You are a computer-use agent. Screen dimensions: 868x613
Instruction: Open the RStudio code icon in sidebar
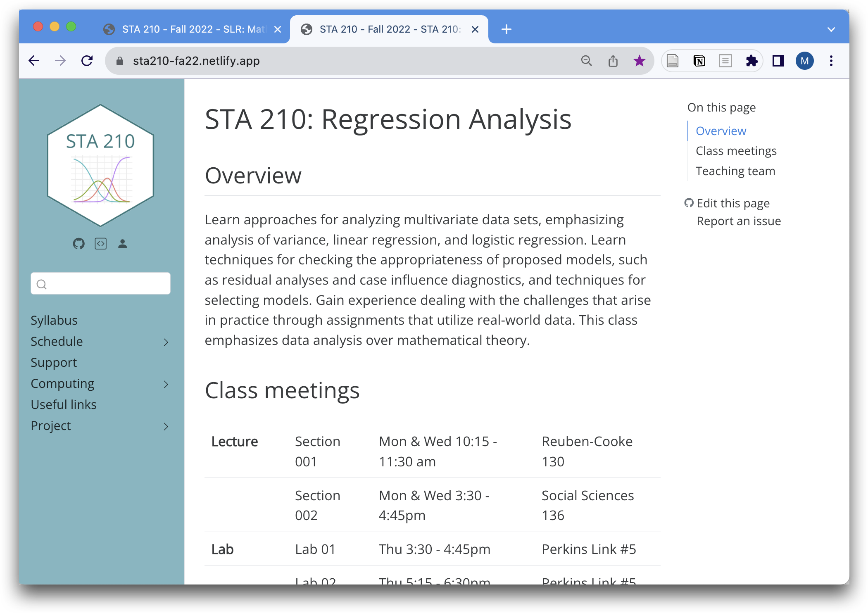[100, 244]
